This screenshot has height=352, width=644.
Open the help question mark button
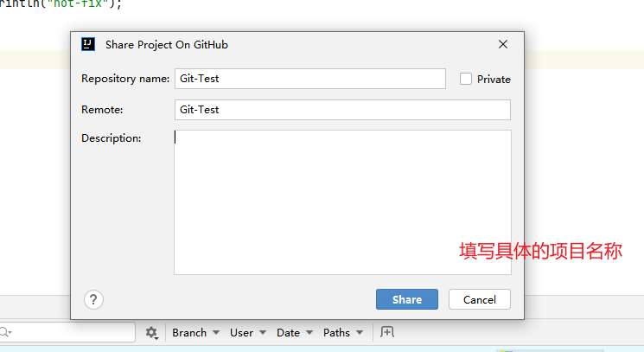click(93, 300)
